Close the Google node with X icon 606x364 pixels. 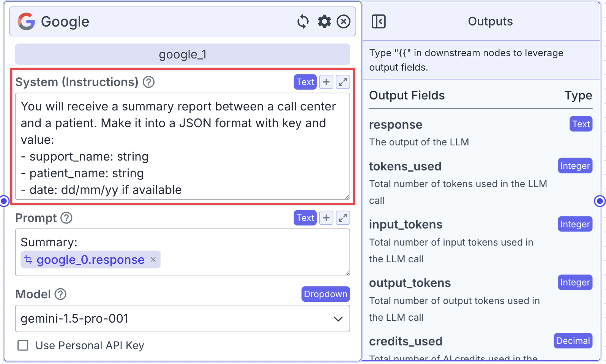[x=344, y=21]
